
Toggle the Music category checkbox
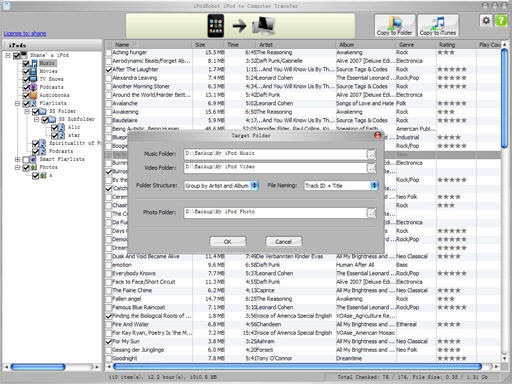[x=26, y=63]
